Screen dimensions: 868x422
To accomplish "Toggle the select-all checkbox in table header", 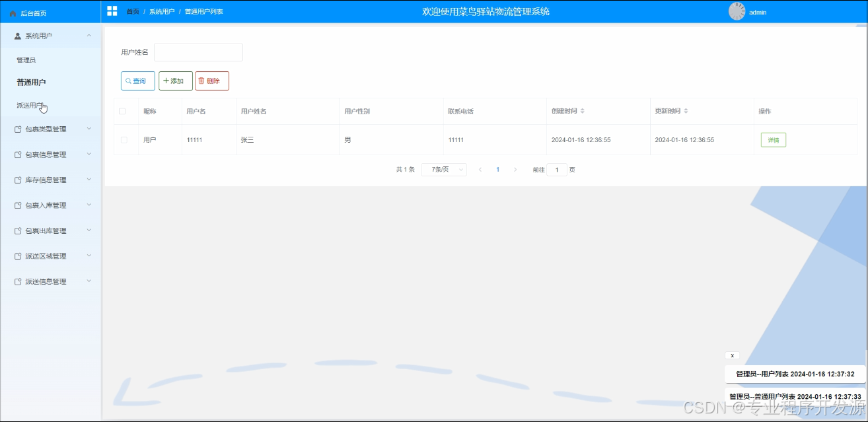I will (122, 111).
